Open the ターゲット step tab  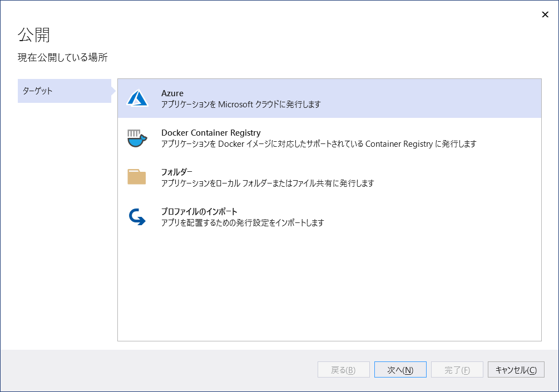tap(65, 91)
